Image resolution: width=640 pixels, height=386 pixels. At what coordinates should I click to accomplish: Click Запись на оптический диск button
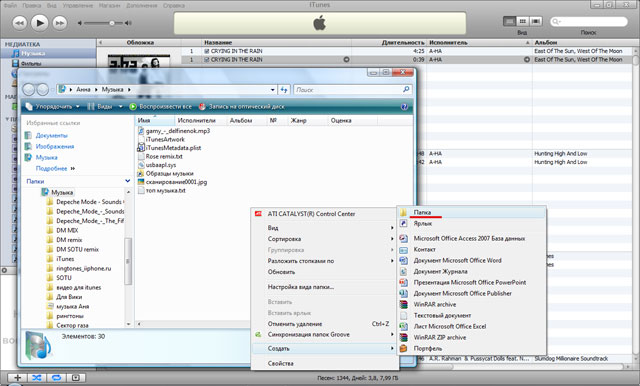(242, 106)
